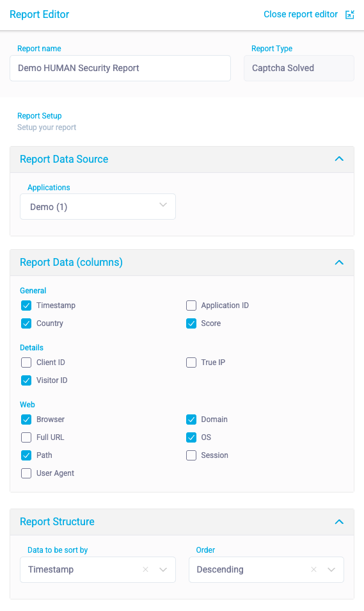Image resolution: width=364 pixels, height=611 pixels.
Task: Enable the User Agent column checkbox
Action: tap(26, 473)
